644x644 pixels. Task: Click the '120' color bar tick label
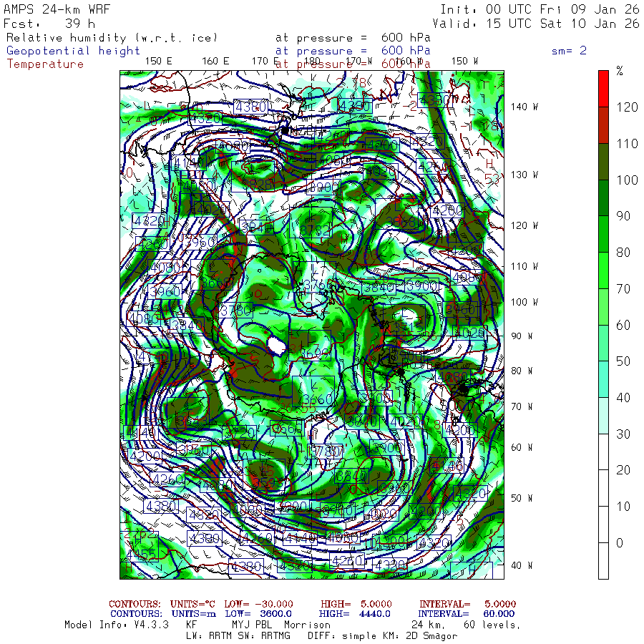pyautogui.click(x=627, y=107)
